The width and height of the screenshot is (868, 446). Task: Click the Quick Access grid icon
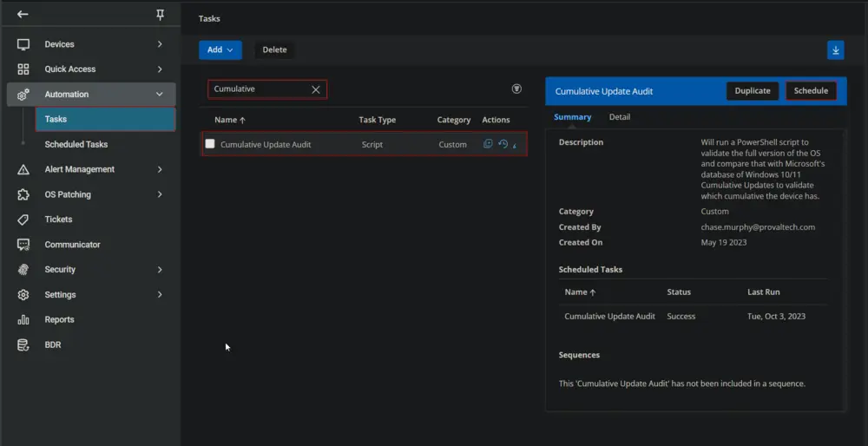(23, 69)
